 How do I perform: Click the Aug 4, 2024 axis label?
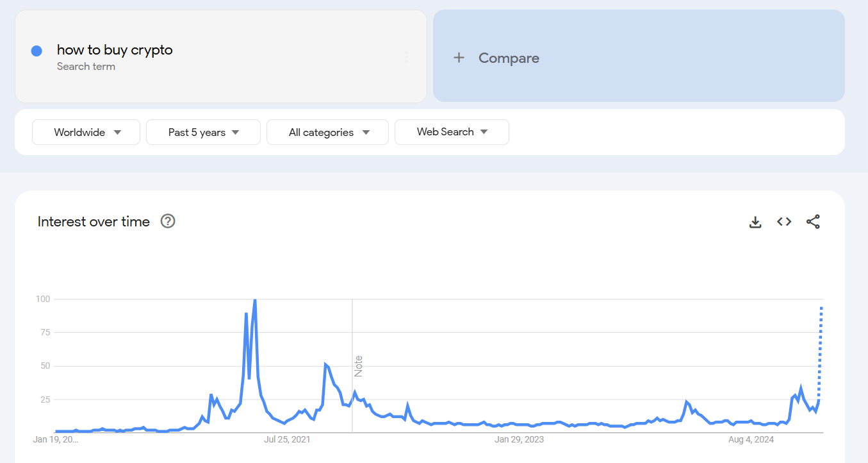point(751,439)
